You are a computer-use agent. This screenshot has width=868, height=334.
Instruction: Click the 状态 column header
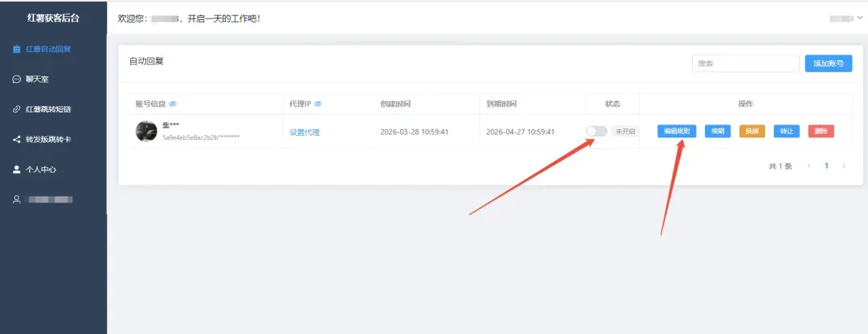[x=612, y=104]
